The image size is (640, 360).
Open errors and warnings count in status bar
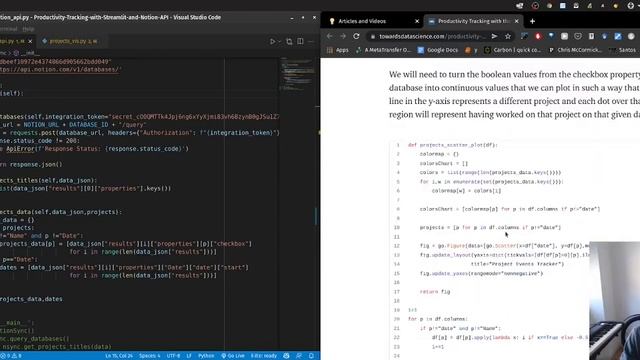(x=12, y=356)
